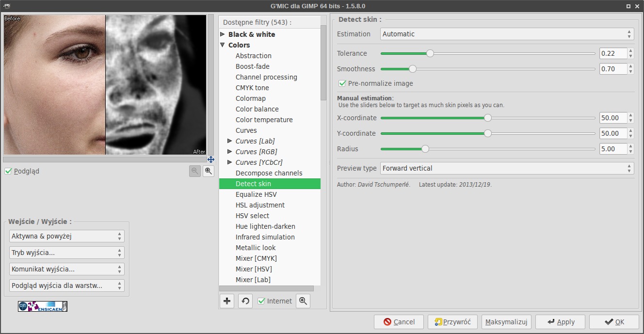This screenshot has height=334, width=644.
Task: Open the Preview type dropdown
Action: [507, 168]
